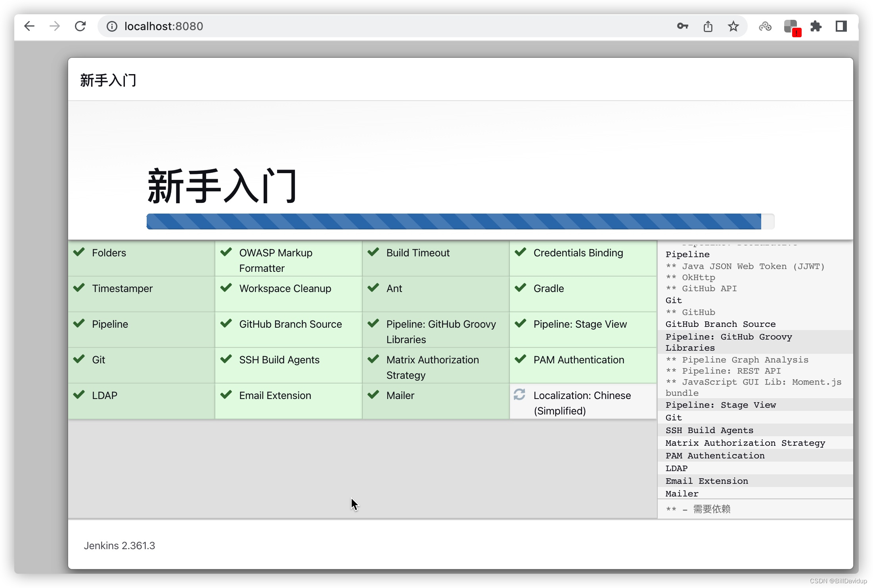Toggle the browser side panel icon
This screenshot has height=588, width=873.
click(x=841, y=26)
